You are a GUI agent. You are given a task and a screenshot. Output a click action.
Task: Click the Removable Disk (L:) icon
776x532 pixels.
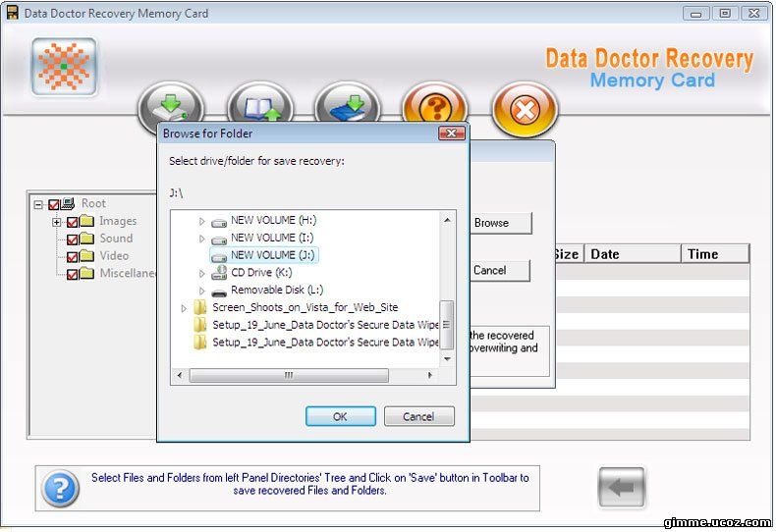coord(219,293)
